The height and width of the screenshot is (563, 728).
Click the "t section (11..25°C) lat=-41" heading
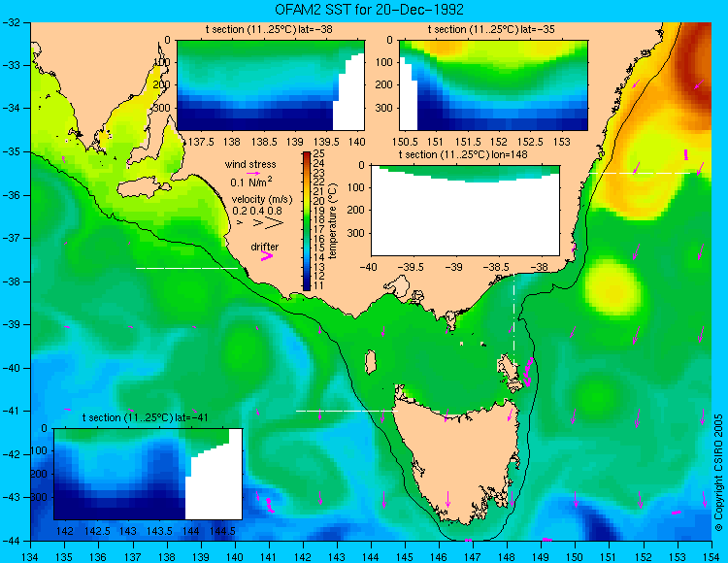coord(146,417)
